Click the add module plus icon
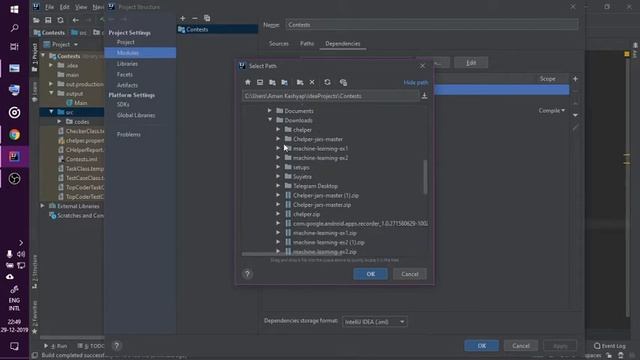Screen dimensions: 640x360 point(183,18)
